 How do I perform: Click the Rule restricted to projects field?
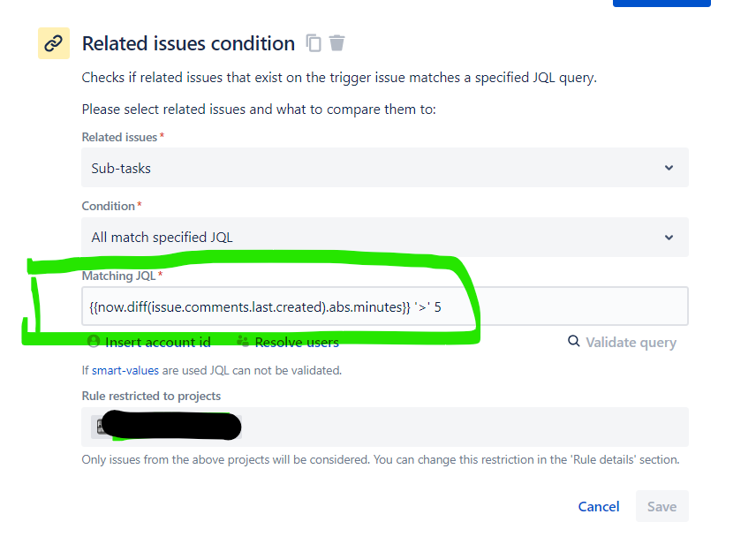pos(385,427)
